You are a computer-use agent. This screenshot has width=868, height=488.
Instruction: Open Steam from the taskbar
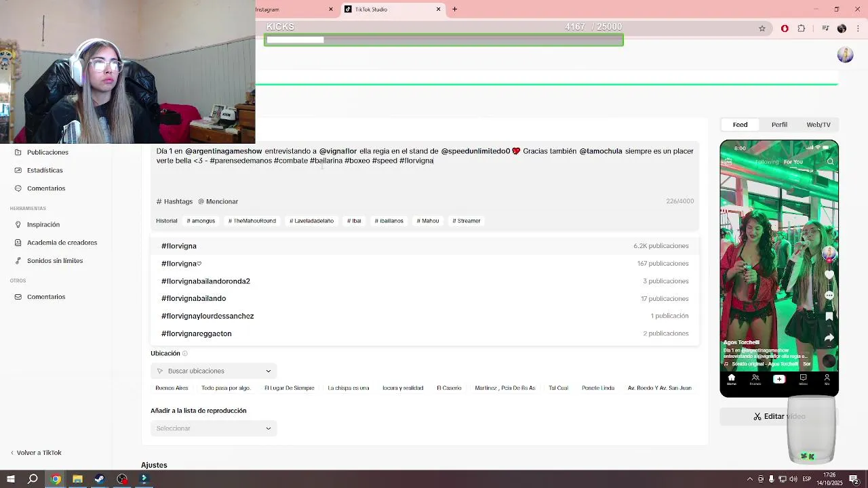coord(100,479)
